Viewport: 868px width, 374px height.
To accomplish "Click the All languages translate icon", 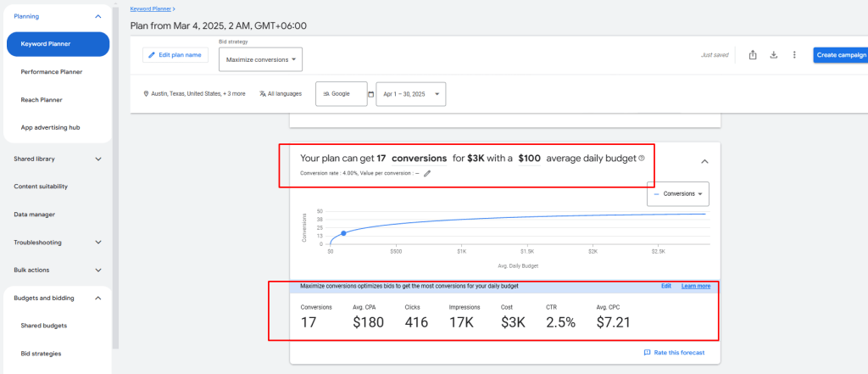I will (x=263, y=93).
